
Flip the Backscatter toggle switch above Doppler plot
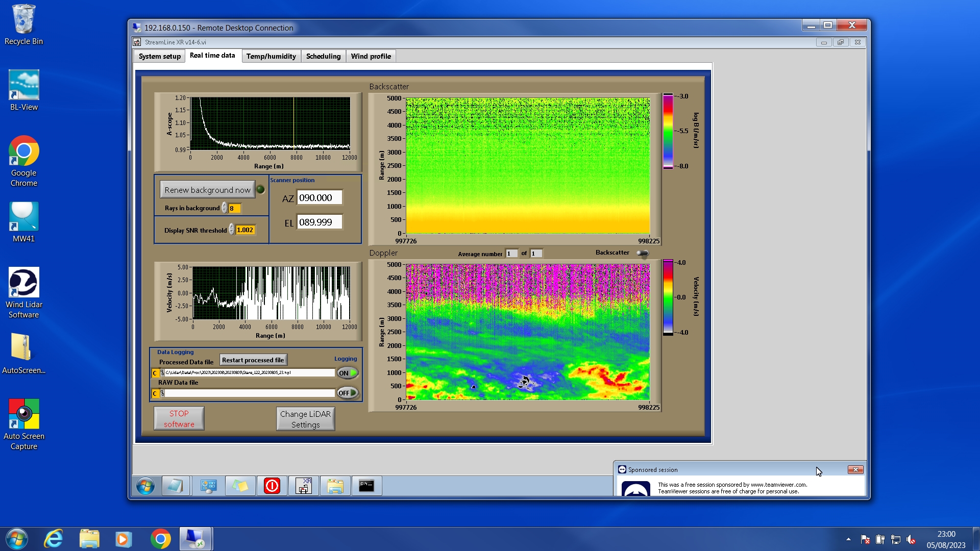tap(643, 253)
